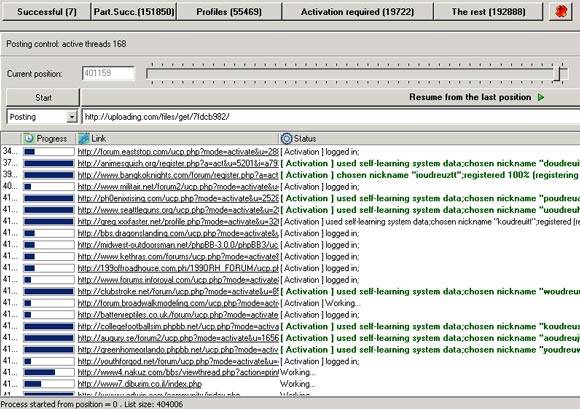
Task: Click the Status column header icon
Action: click(x=286, y=138)
